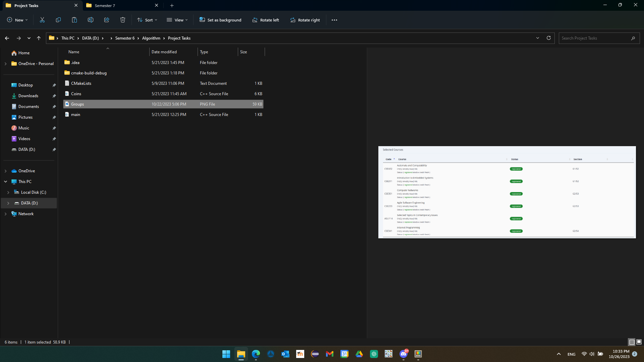644x362 pixels.
Task: Open the See more (...) menu
Action: pos(334,20)
